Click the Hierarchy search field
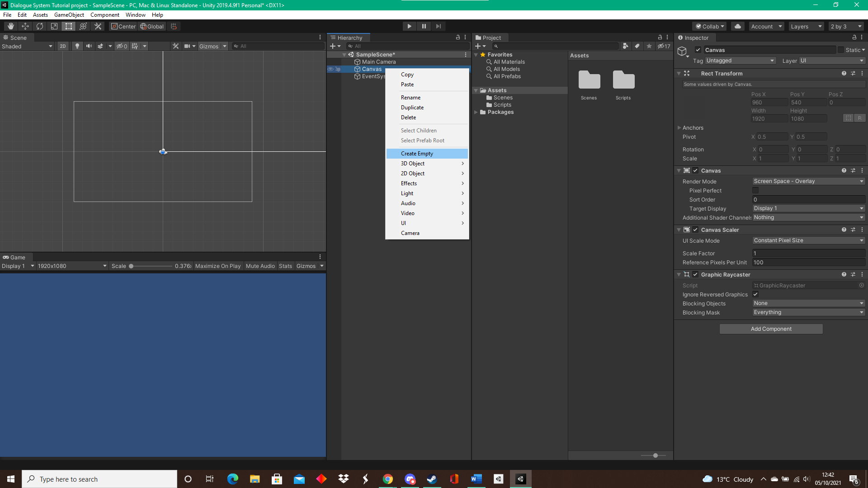The height and width of the screenshot is (488, 868). [x=407, y=46]
